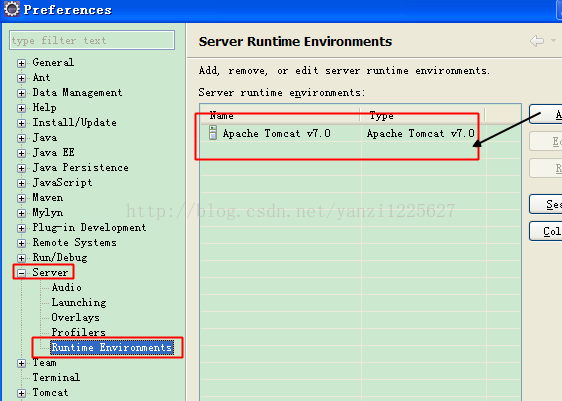
Task: Expand the Install/Update node
Action: click(x=22, y=123)
